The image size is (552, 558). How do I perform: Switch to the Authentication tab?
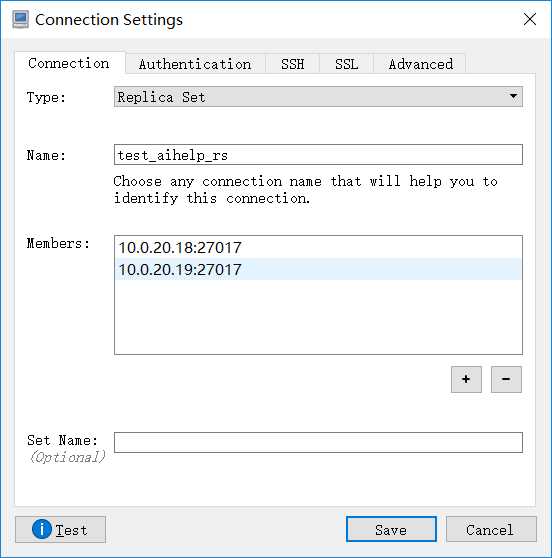tap(195, 64)
